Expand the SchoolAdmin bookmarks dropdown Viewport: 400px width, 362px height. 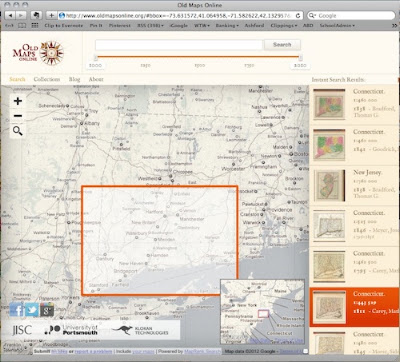tap(337, 25)
